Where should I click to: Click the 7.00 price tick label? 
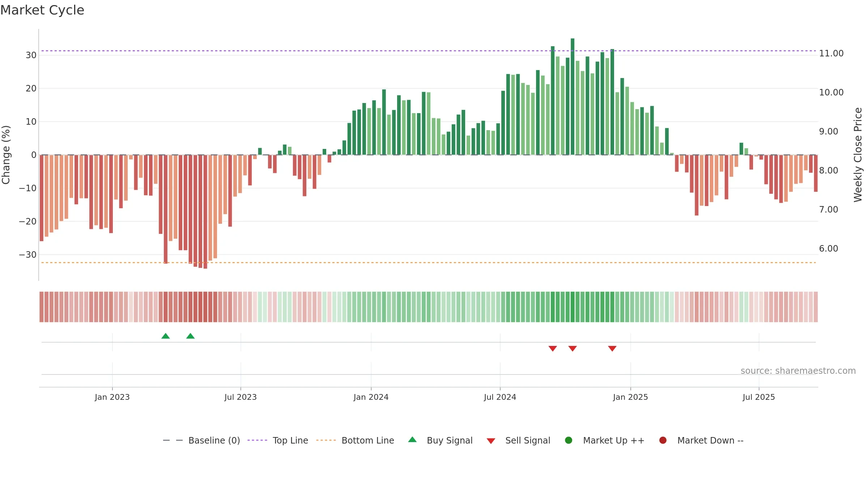(x=829, y=210)
